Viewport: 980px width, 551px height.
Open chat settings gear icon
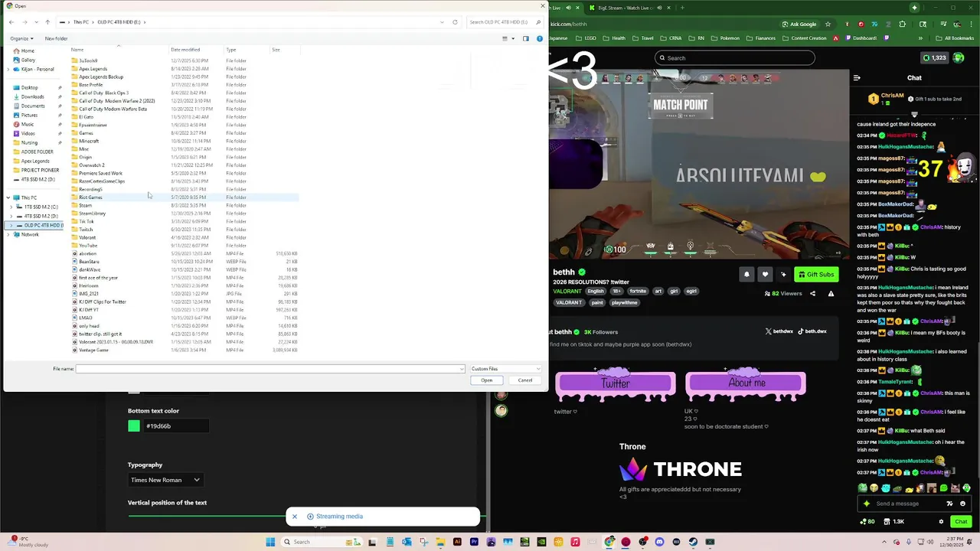[941, 521]
